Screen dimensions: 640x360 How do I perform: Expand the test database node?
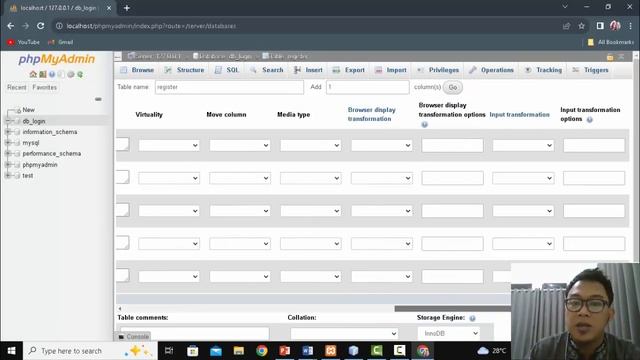click(7, 176)
